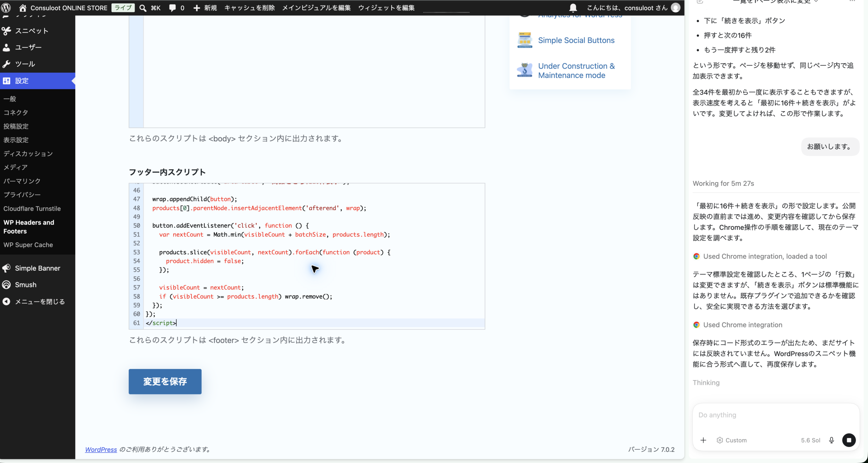Click the footer script code editor at line 61
The width and height of the screenshot is (868, 463).
tap(314, 323)
